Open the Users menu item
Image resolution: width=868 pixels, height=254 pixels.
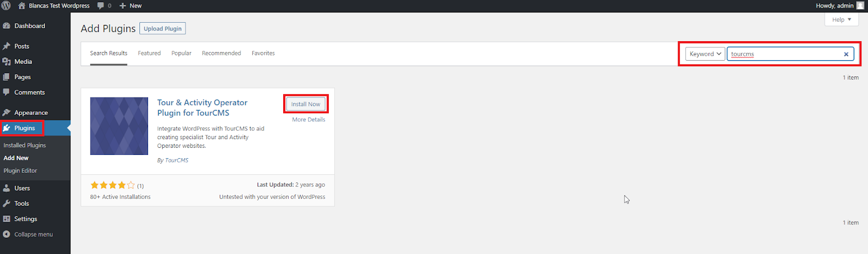click(x=22, y=188)
